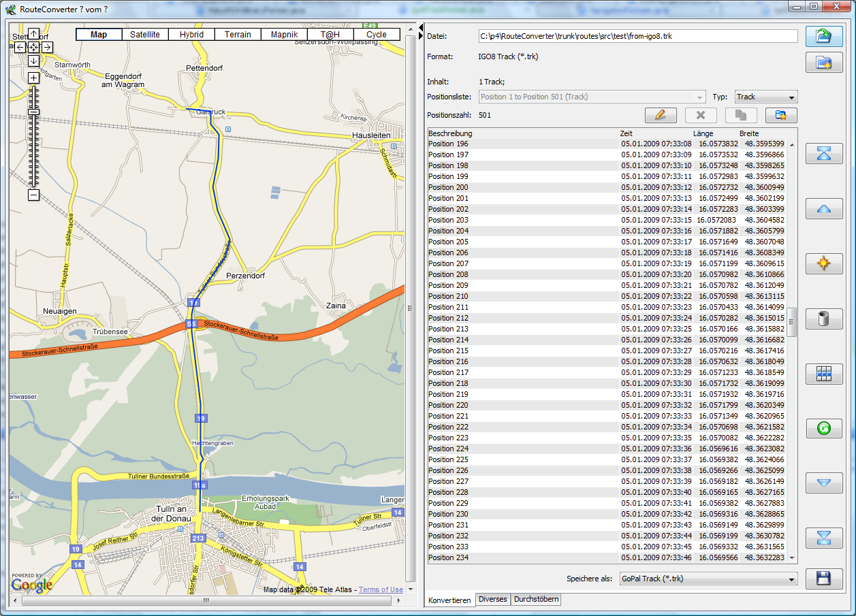The image size is (856, 616).
Task: Delete position using the trash can button
Action: [823, 319]
